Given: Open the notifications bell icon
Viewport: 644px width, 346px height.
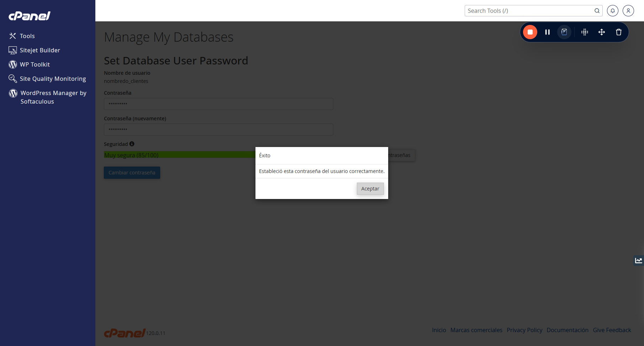Looking at the screenshot, I should point(613,11).
